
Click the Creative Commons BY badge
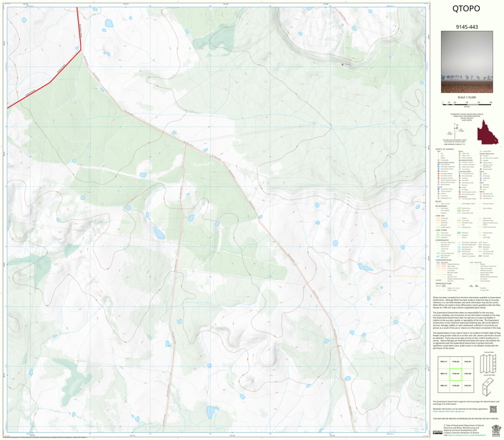click(438, 432)
